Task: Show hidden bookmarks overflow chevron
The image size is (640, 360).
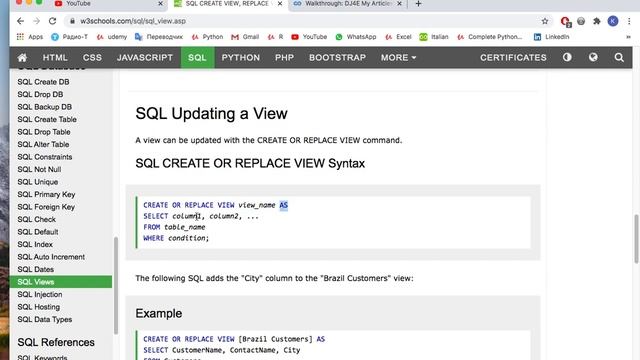Action: coord(629,37)
